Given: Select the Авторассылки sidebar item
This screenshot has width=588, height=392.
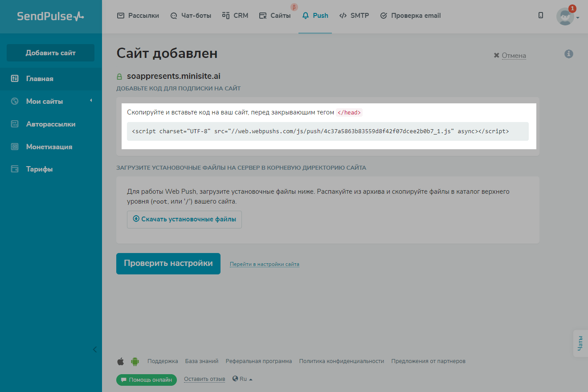Looking at the screenshot, I should [x=51, y=124].
